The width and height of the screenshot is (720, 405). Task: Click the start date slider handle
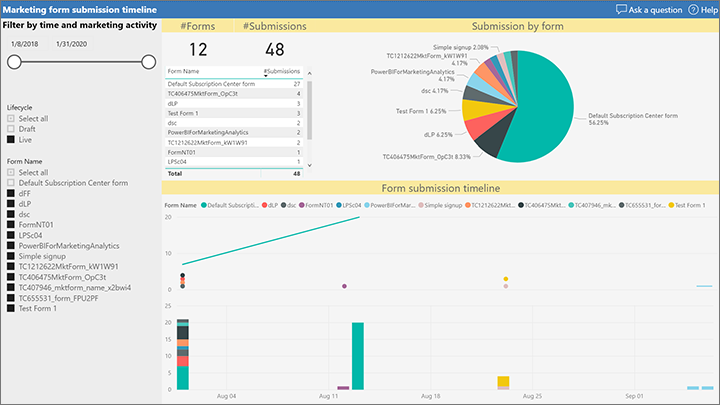14,62
